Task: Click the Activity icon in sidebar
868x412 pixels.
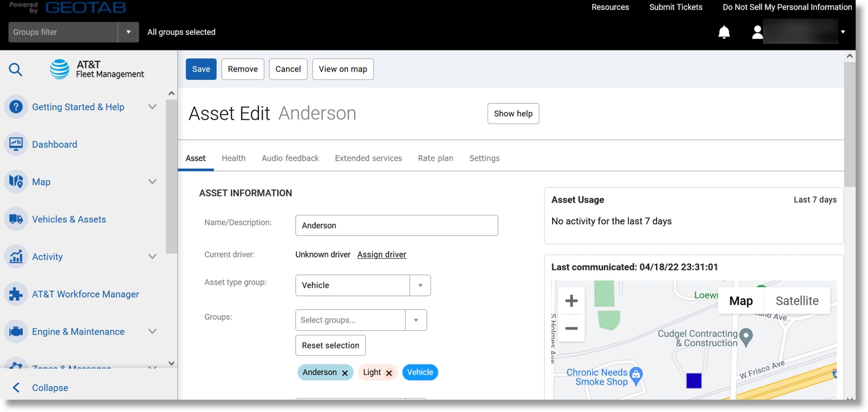Action: click(16, 256)
